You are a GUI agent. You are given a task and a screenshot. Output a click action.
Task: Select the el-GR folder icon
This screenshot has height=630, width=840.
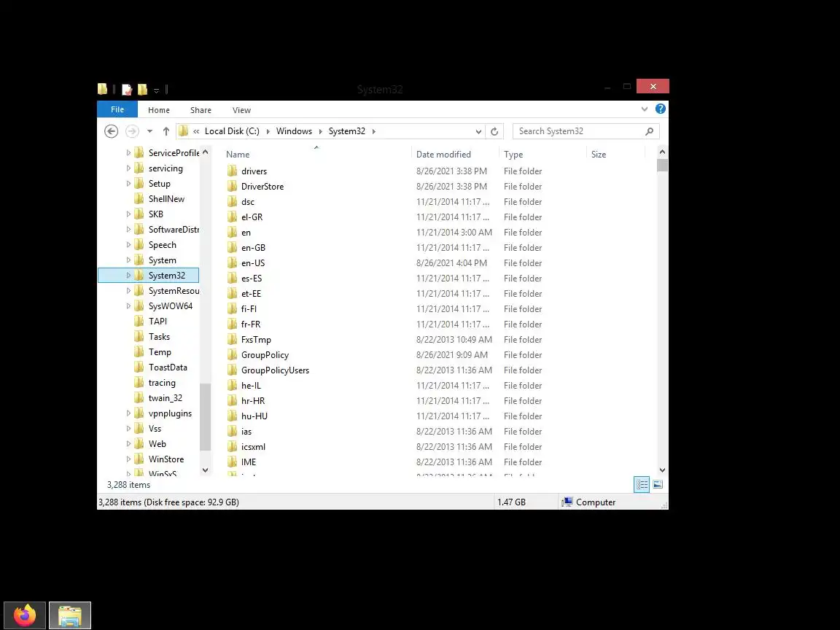[232, 217]
